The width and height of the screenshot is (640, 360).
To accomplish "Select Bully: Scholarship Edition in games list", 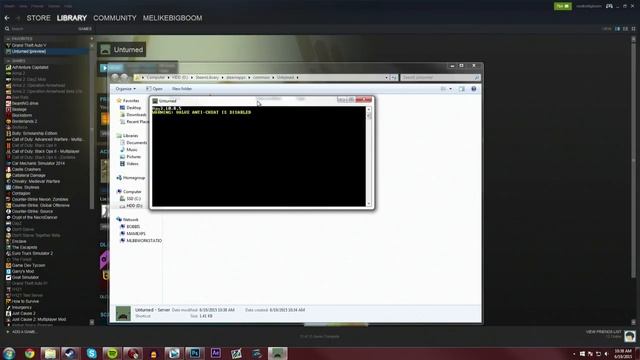I will pyautogui.click(x=34, y=133).
